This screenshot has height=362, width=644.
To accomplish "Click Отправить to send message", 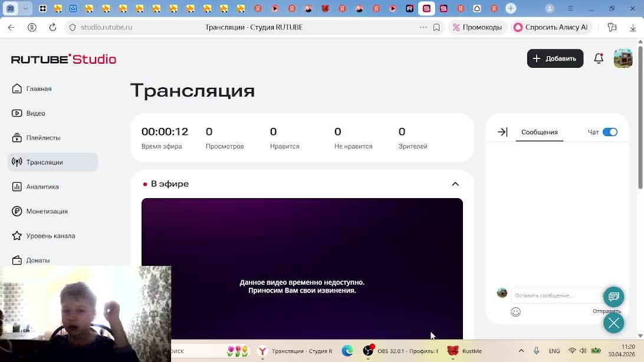I will coord(607,311).
